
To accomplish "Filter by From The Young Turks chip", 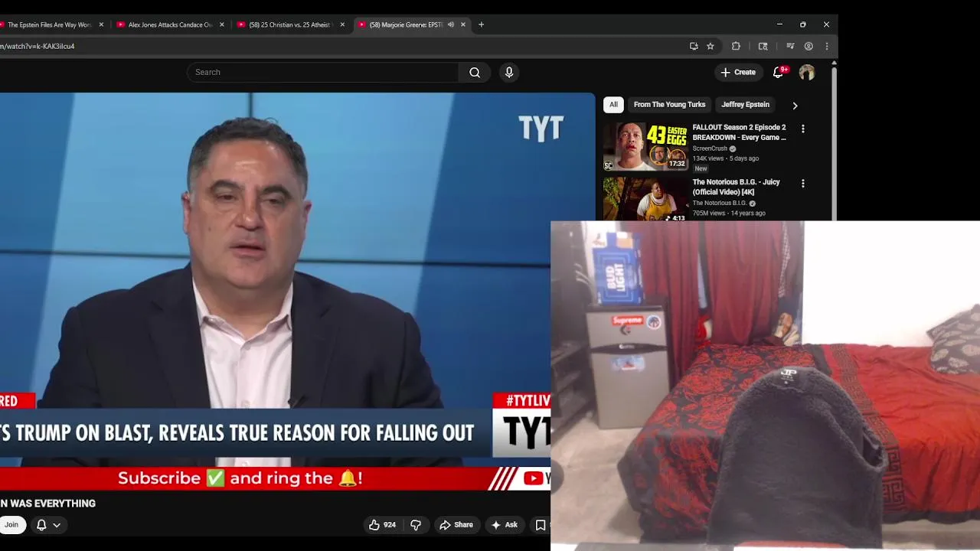I will (669, 104).
